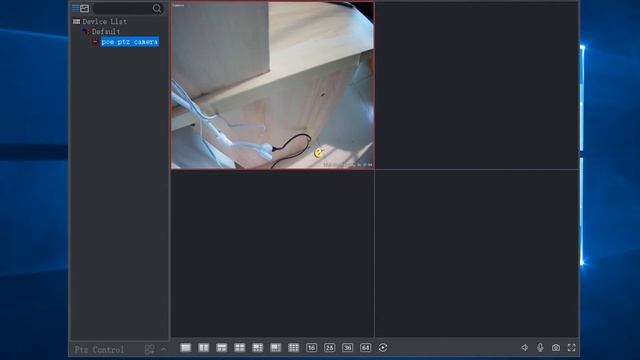Switch to three-window split layout
Viewport: 640px width, 360px height.
pyautogui.click(x=221, y=348)
